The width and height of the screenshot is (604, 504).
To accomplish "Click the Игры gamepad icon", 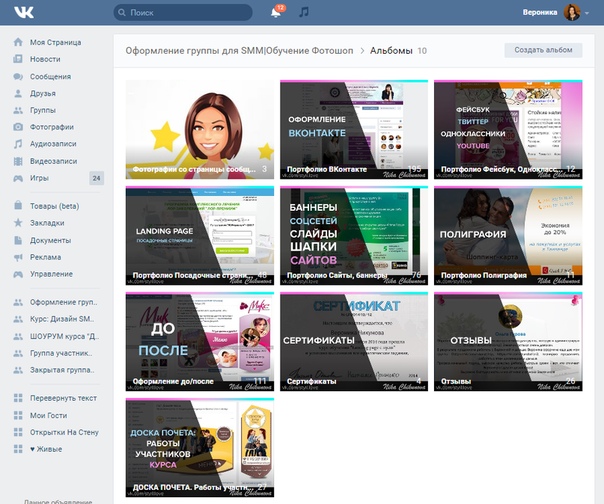I will (x=17, y=178).
